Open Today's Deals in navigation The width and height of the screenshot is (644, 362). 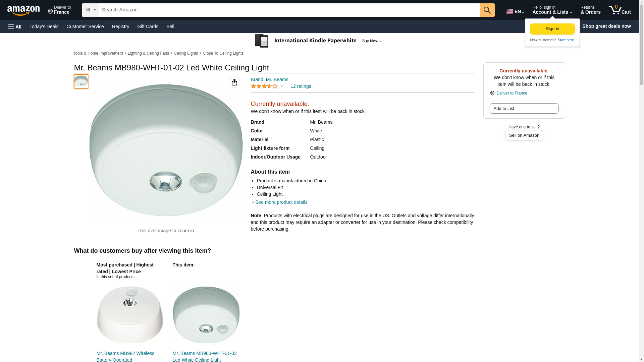tap(44, 26)
